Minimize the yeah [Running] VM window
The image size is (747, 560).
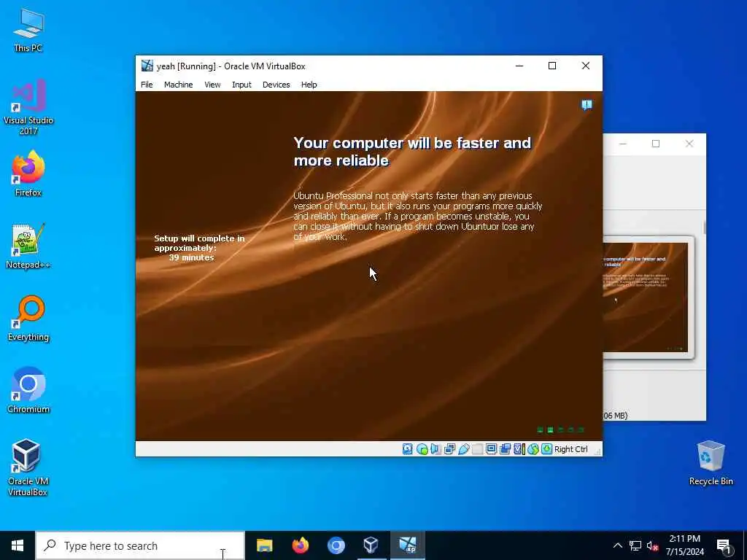point(519,66)
